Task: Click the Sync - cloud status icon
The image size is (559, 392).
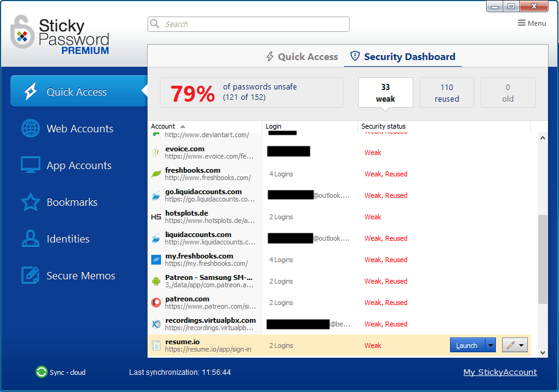Action: click(40, 372)
